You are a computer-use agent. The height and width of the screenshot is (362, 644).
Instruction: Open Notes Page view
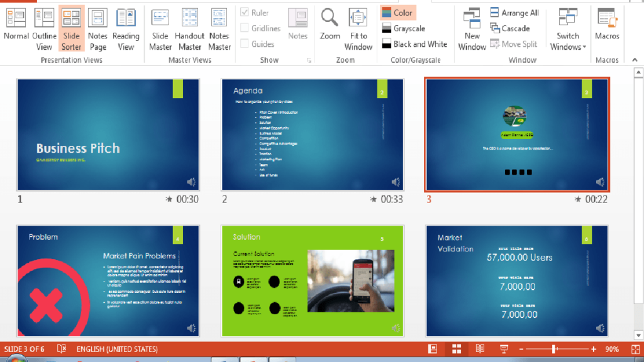coord(97,28)
